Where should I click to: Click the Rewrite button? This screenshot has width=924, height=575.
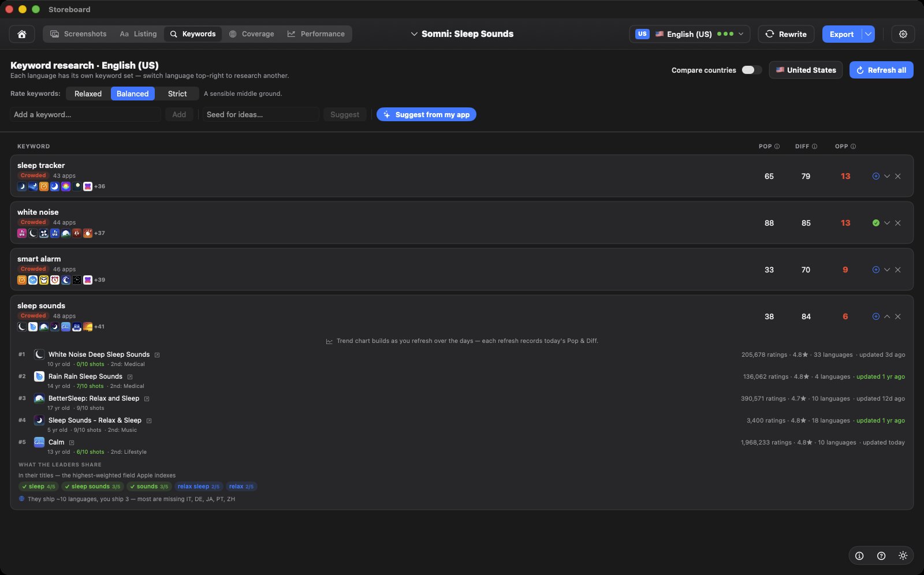point(786,34)
